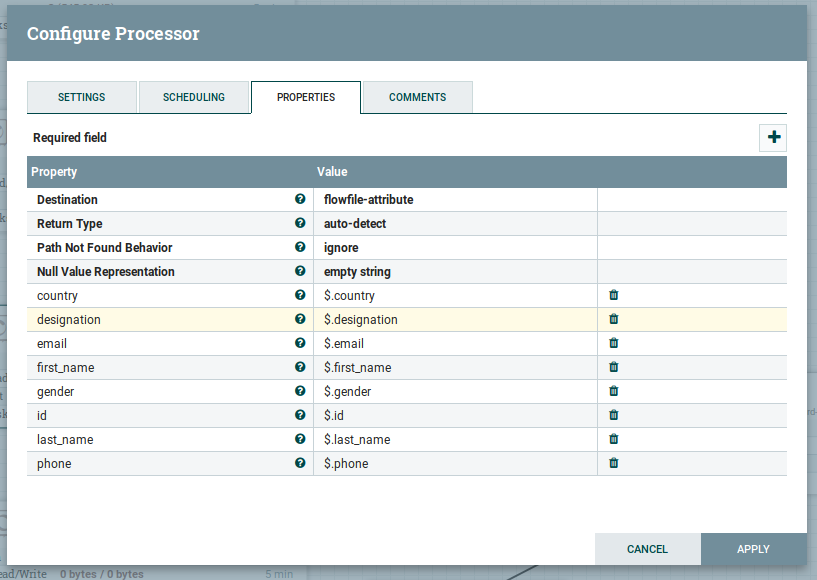
Task: Show help for Destination property
Action: tap(300, 200)
